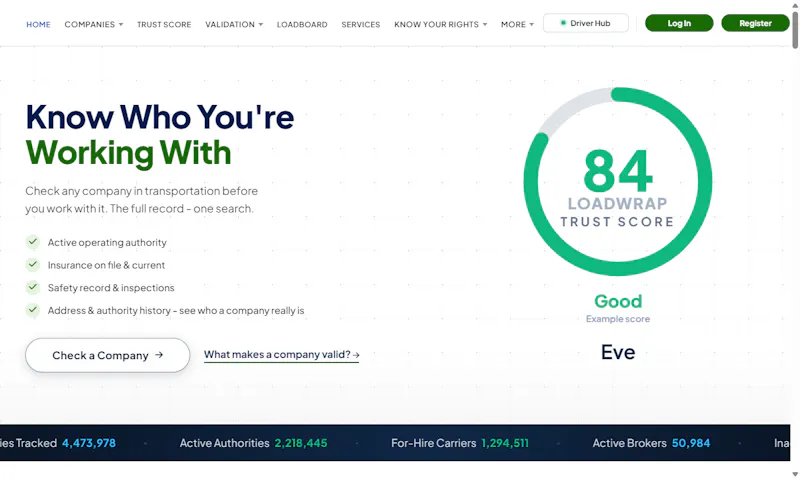
Task: Click the checkmark beside Safety record & inspections
Action: pos(33,287)
